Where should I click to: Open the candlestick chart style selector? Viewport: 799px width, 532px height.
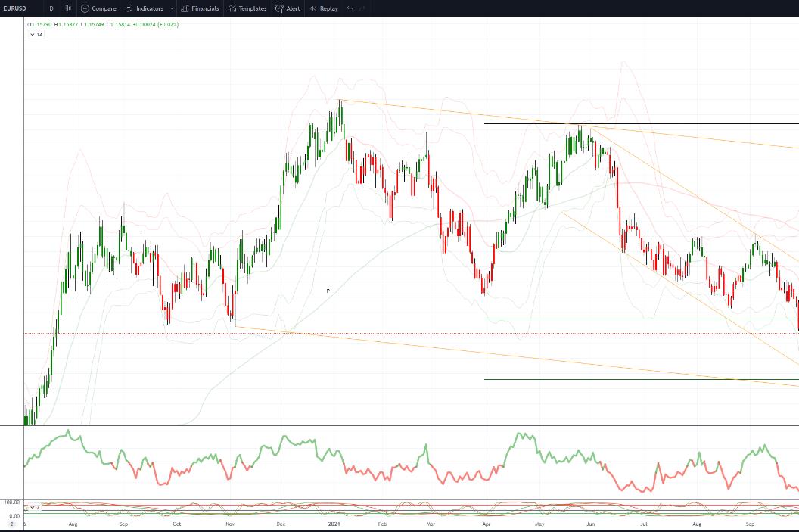(x=68, y=8)
